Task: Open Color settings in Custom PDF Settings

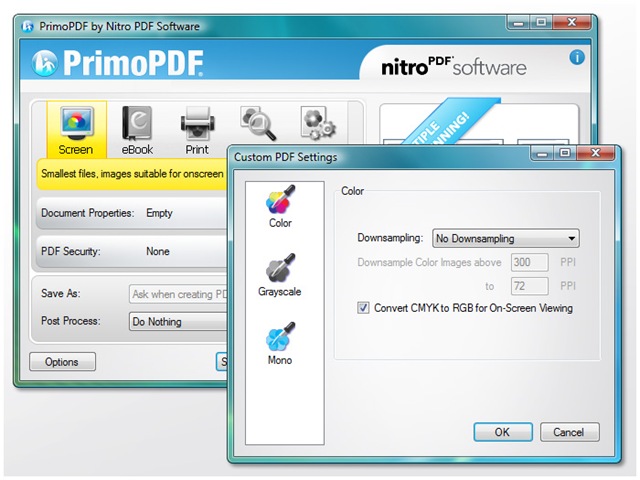Action: (x=280, y=207)
